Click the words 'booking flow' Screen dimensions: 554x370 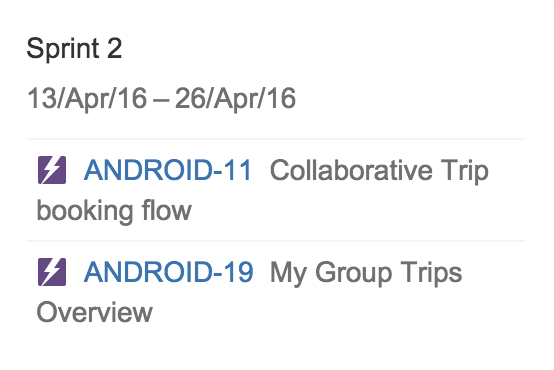click(114, 211)
